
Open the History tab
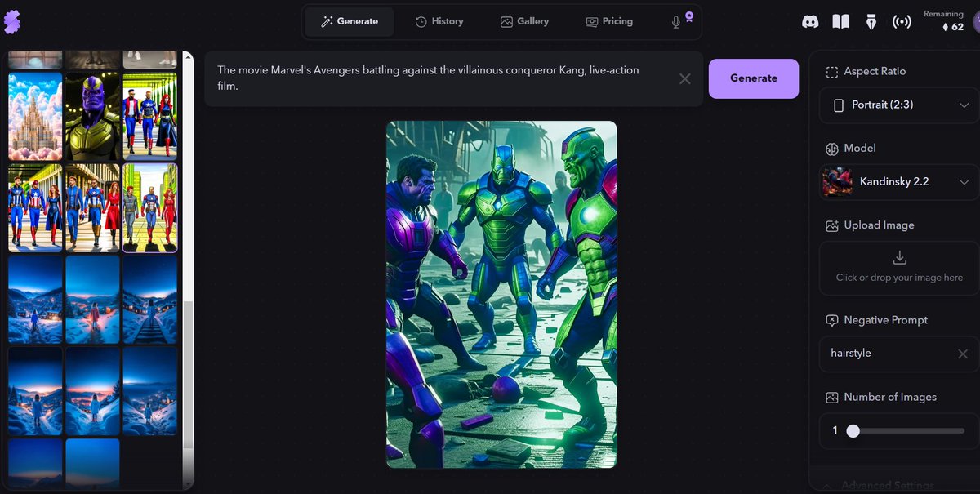[x=439, y=21]
